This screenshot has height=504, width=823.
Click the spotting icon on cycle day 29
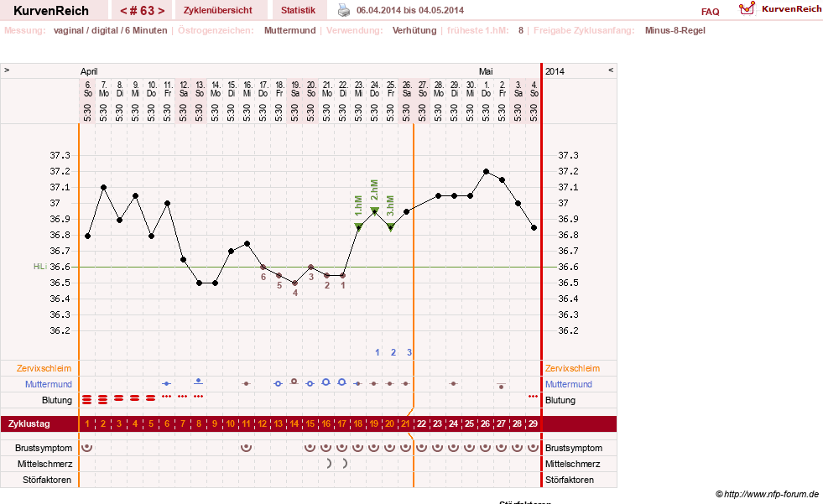pos(534,396)
